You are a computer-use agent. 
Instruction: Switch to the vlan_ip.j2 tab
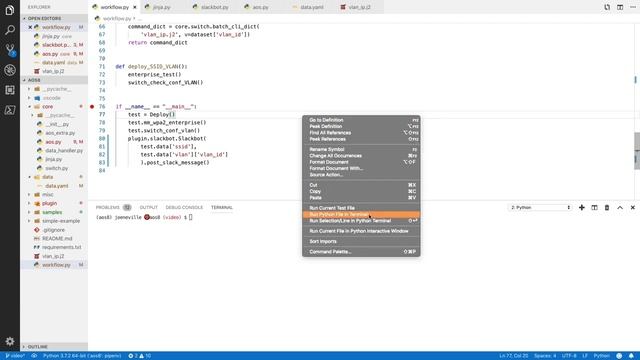point(359,7)
